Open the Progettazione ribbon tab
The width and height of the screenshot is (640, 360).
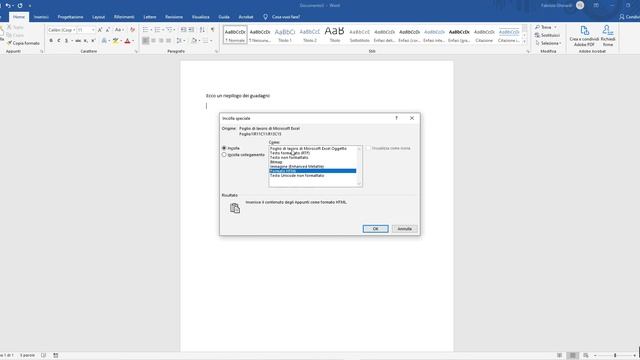pyautogui.click(x=70, y=17)
